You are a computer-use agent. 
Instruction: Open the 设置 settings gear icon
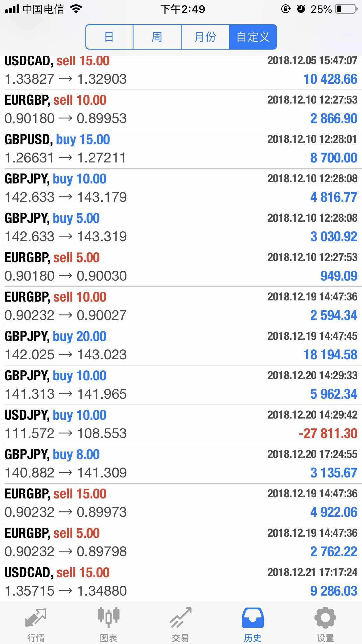pos(325,618)
